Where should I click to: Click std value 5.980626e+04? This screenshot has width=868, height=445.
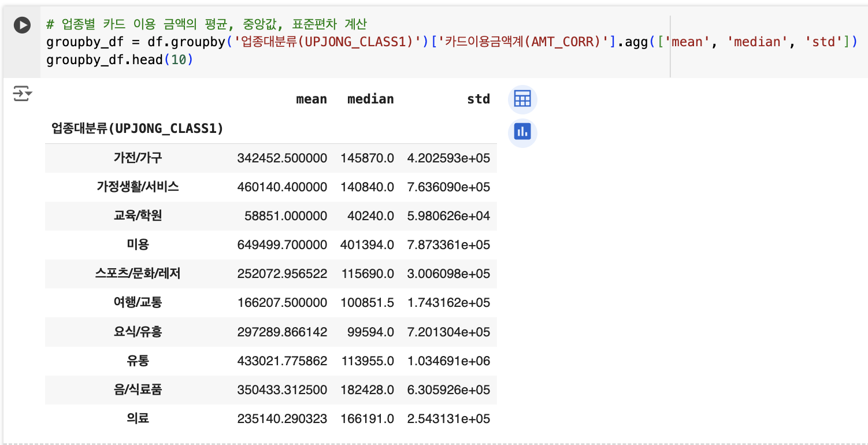coord(448,216)
